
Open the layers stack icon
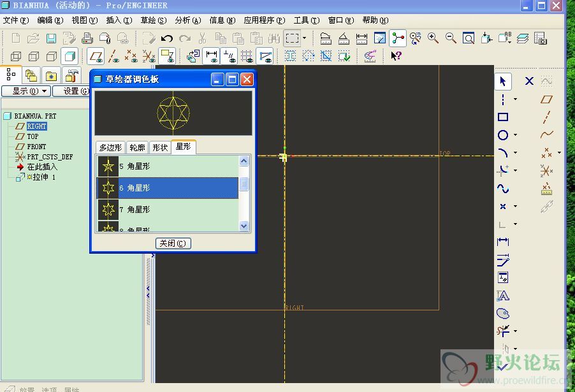(x=523, y=38)
